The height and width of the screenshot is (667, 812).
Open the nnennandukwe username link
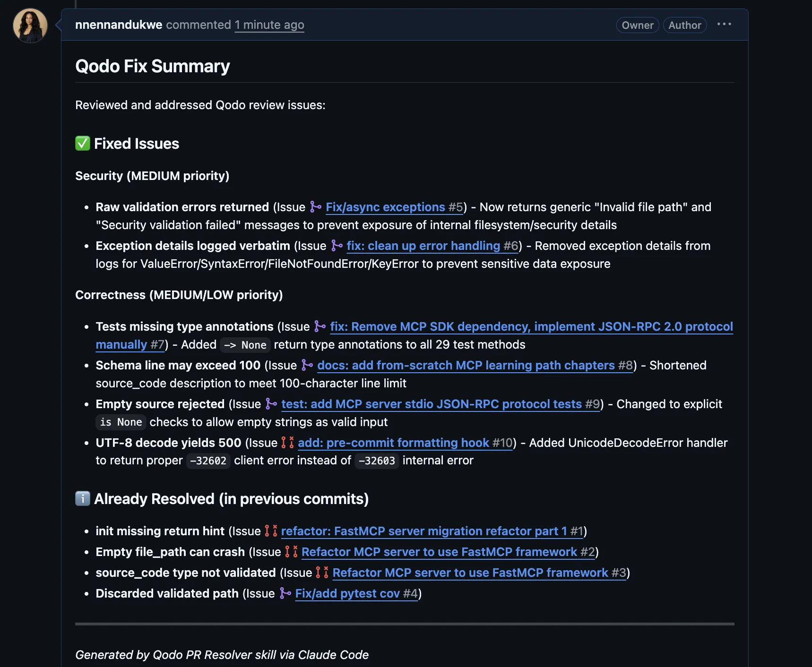click(119, 25)
